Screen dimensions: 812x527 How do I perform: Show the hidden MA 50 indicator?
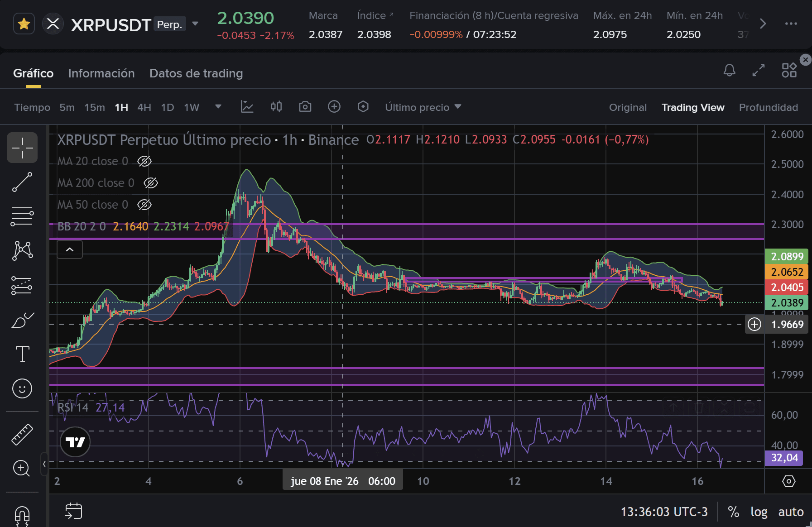(144, 205)
